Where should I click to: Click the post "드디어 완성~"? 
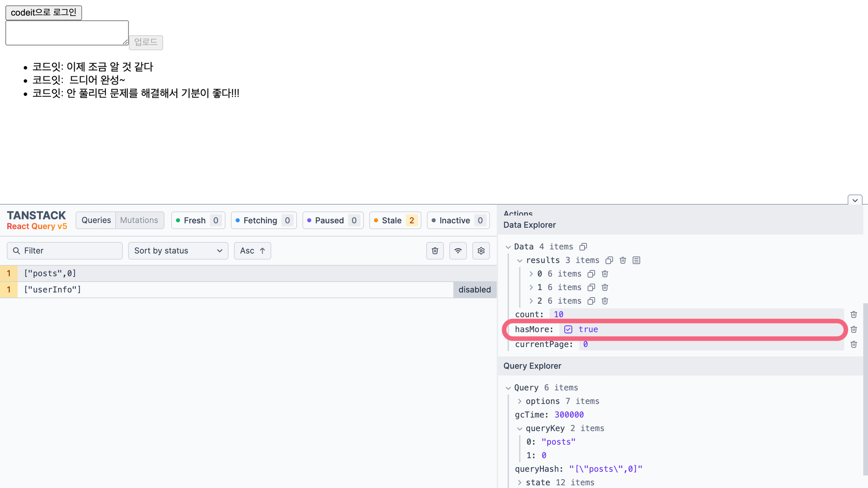pyautogui.click(x=97, y=80)
